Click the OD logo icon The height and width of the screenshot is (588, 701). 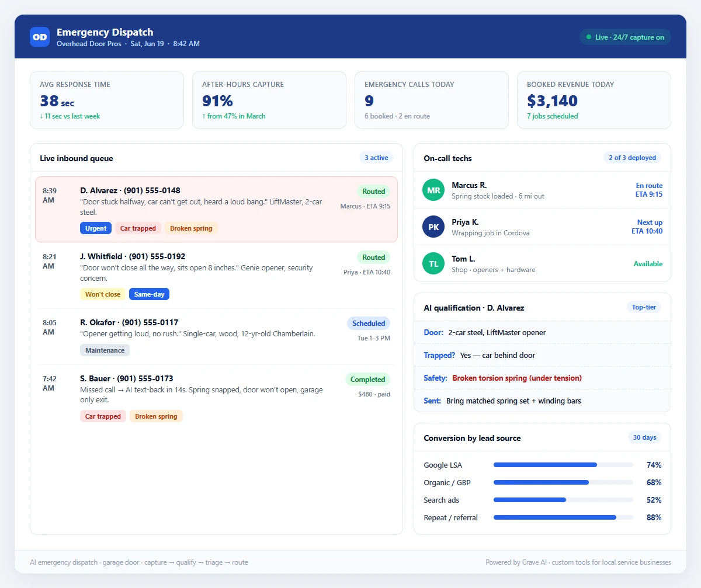pyautogui.click(x=40, y=37)
